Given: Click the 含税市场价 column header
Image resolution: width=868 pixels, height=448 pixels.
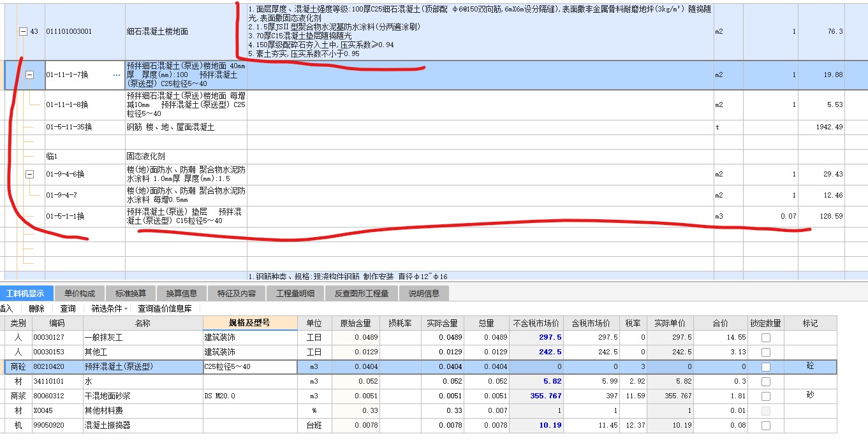Looking at the screenshot, I should [x=591, y=323].
